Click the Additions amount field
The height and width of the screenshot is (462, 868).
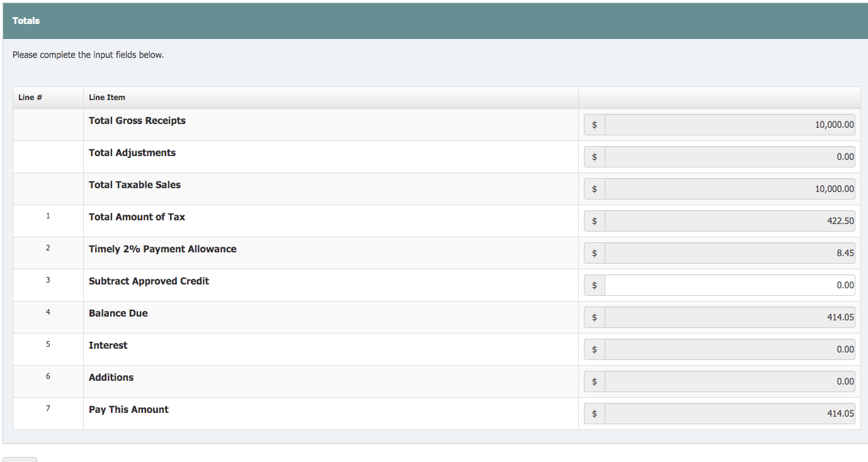click(x=730, y=381)
